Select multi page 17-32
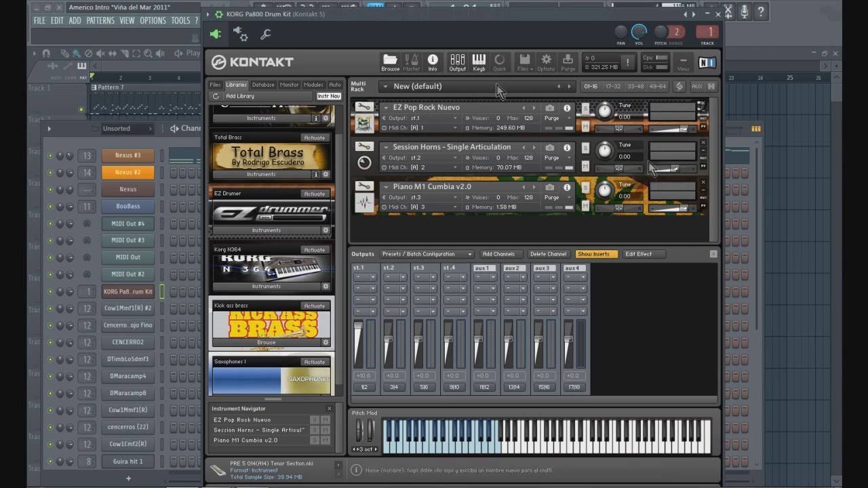Screen dimensions: 868x488 (613, 86)
